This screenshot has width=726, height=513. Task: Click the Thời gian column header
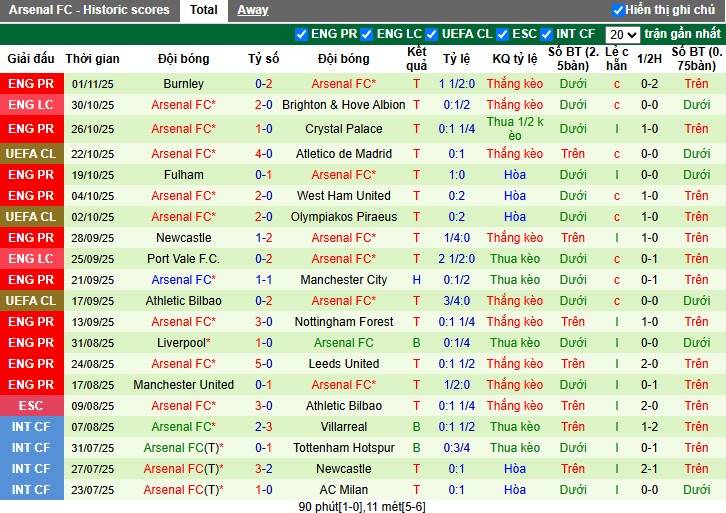tap(93, 59)
